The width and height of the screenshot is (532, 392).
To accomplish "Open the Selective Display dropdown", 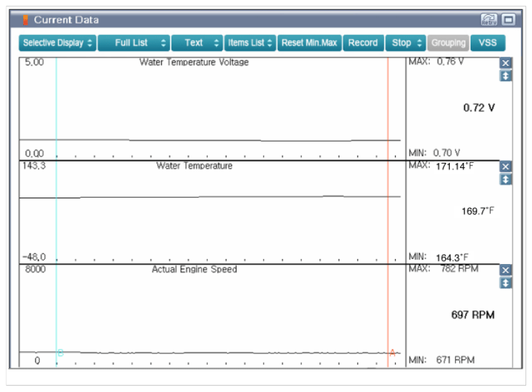I will click(x=58, y=43).
